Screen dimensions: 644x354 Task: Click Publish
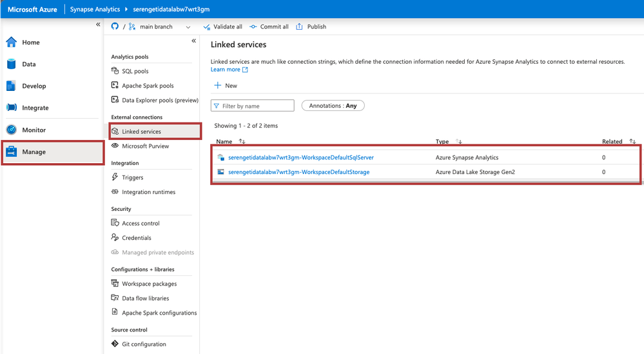point(311,26)
